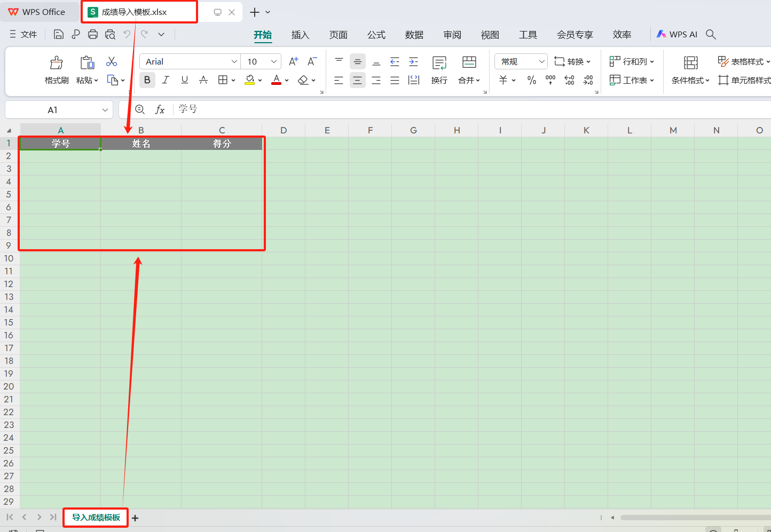Click the Format Painter (格式刷) icon
The height and width of the screenshot is (532, 771).
click(57, 63)
